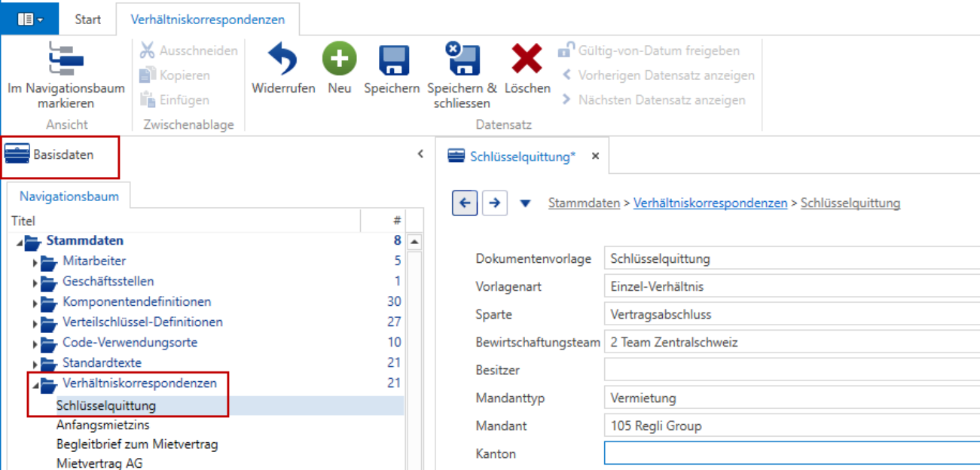
Task: Expand the Geschäftsstellen tree node
Action: 35,282
